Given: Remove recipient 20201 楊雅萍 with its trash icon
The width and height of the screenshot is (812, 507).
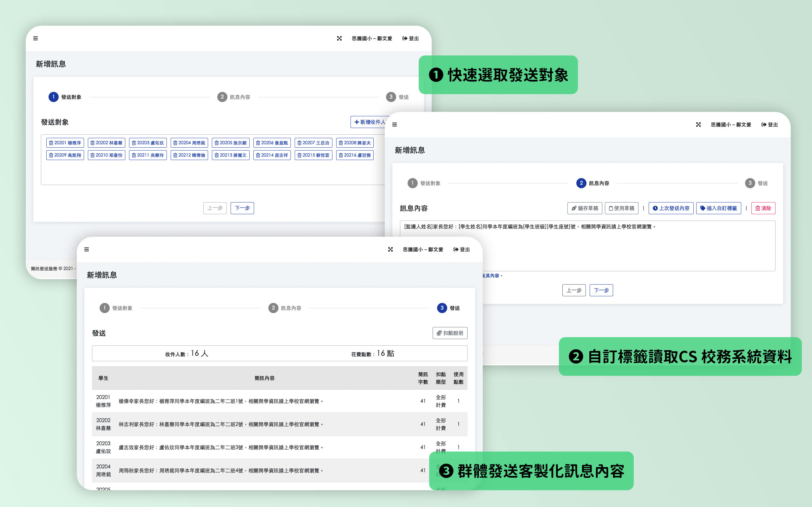Looking at the screenshot, I should [51, 143].
